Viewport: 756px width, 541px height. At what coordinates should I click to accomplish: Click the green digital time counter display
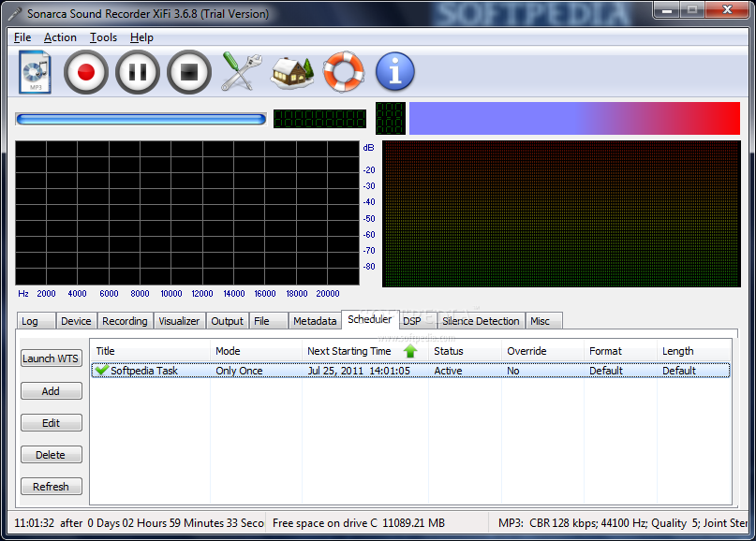[x=319, y=119]
